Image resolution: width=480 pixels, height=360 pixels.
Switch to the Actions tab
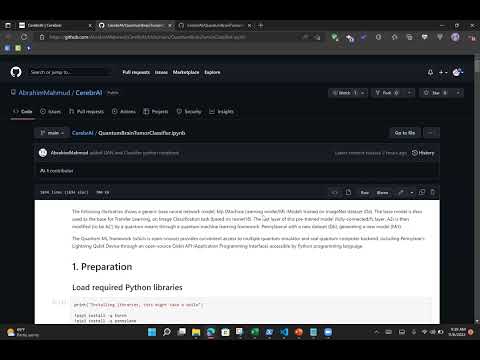click(x=124, y=111)
